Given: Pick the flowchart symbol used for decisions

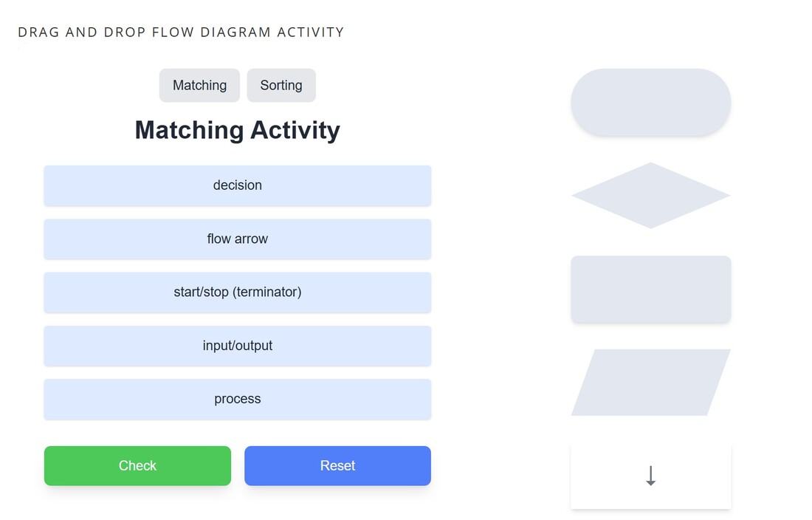Looking at the screenshot, I should coord(650,196).
